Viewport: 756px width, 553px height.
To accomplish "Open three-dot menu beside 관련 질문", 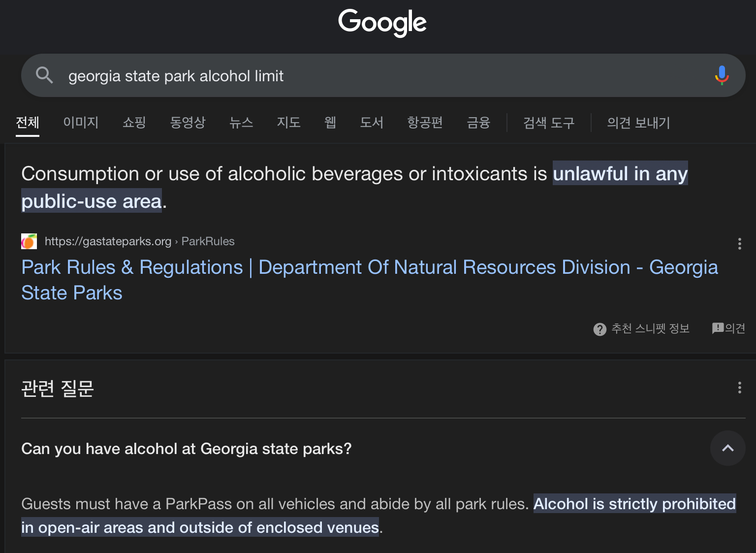I will [739, 388].
